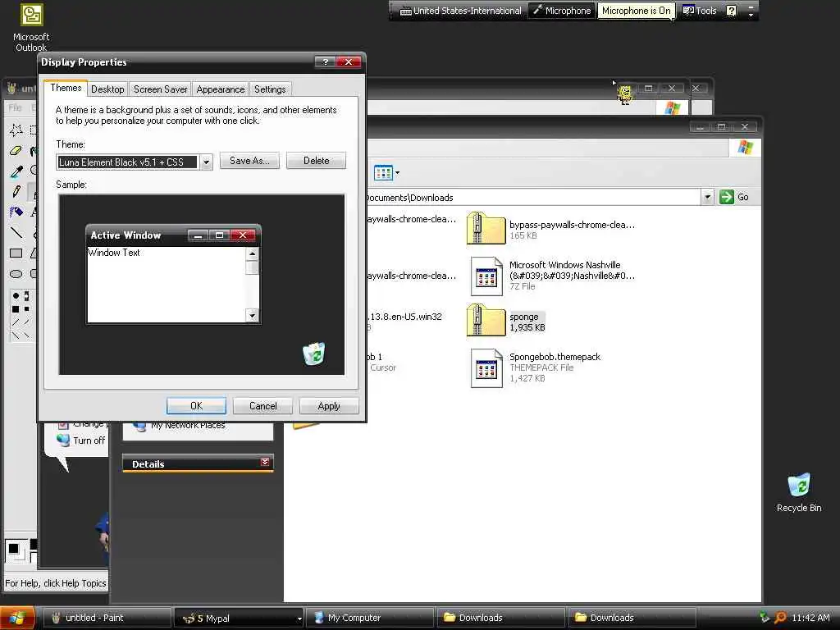
Task: Click the United States-International keyboard button
Action: click(x=461, y=11)
